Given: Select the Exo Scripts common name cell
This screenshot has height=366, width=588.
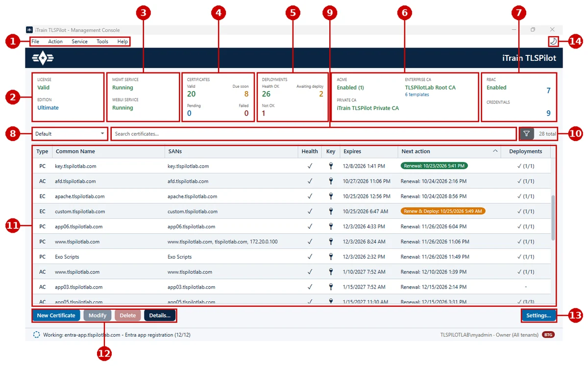Looking at the screenshot, I should [67, 257].
